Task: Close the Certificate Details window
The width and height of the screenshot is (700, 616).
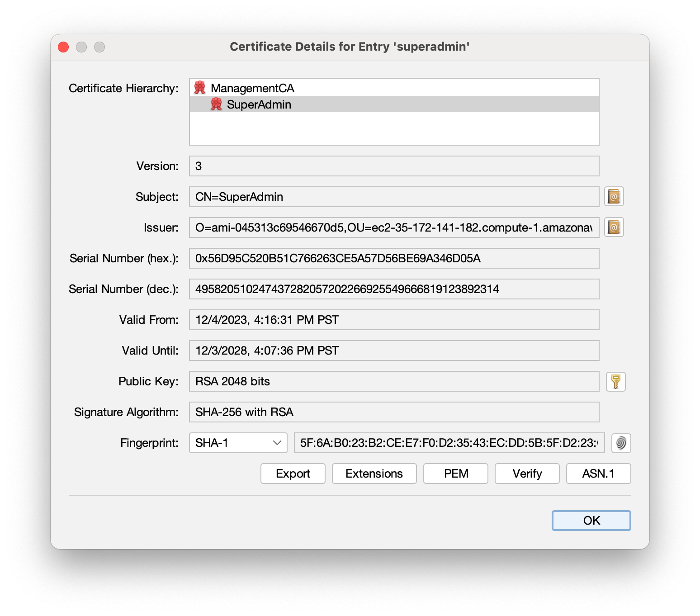Action: pos(64,47)
